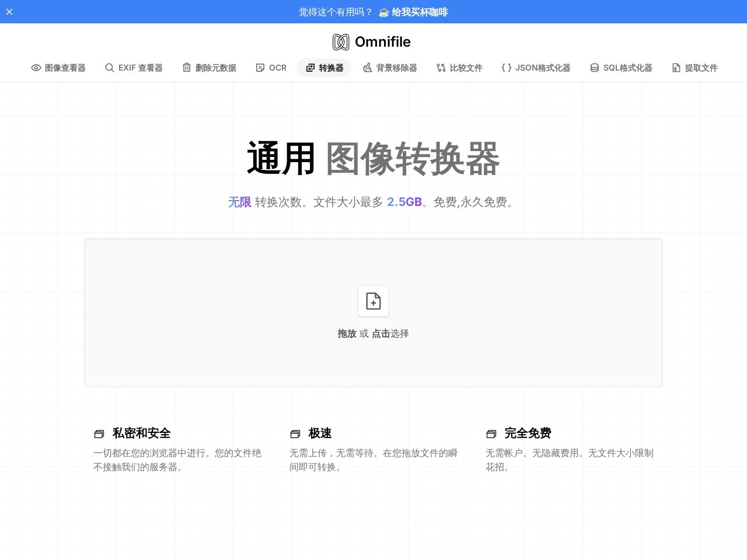
Task: Click the 2.5GB gradient text
Action: (404, 202)
